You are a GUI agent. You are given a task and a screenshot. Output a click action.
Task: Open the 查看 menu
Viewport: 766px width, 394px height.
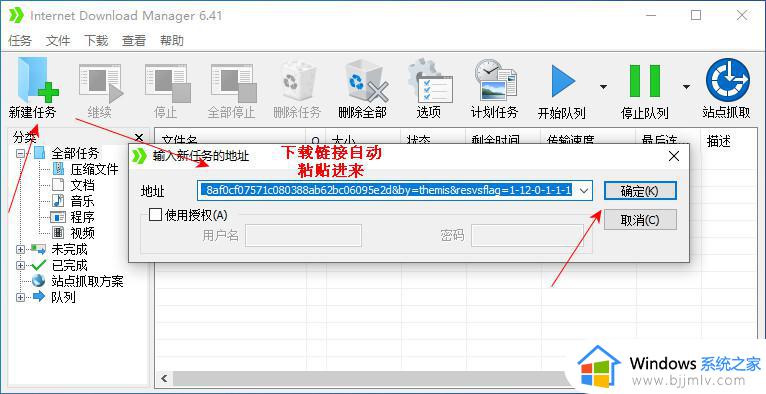tap(134, 41)
